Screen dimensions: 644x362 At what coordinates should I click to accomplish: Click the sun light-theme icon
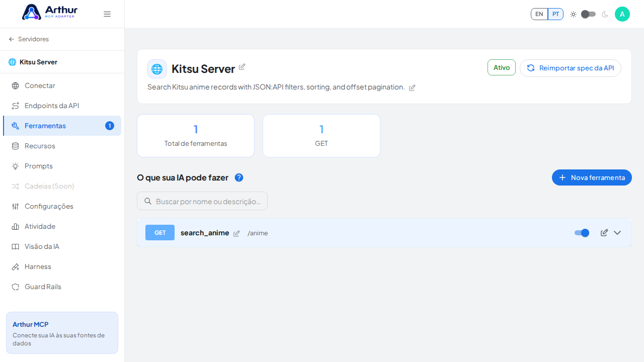point(573,14)
